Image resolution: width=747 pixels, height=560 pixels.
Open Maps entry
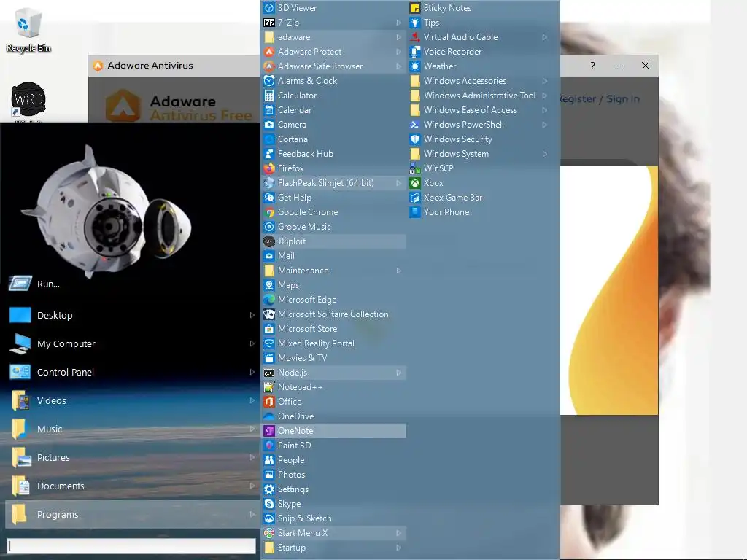(x=333, y=285)
